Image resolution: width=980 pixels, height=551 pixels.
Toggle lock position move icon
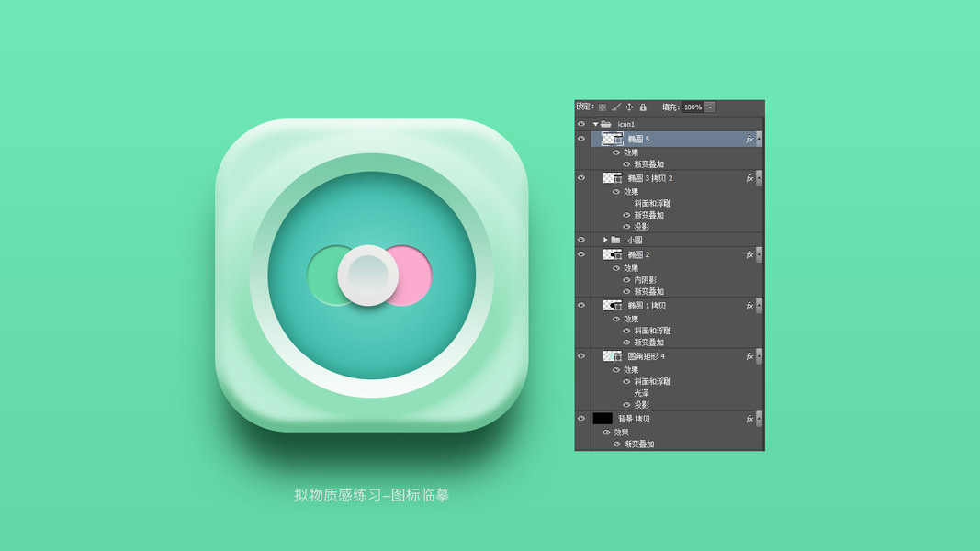629,107
